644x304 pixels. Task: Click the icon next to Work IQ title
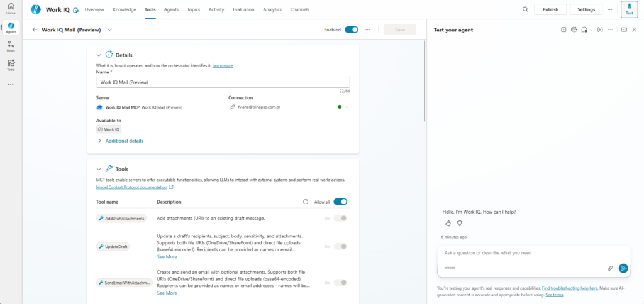(75, 10)
